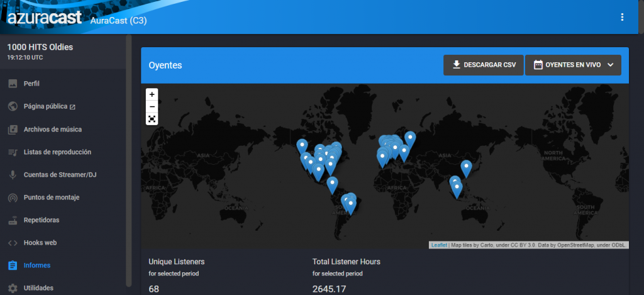Zoom out on the listener map
Image resolution: width=644 pixels, height=295 pixels.
[152, 106]
